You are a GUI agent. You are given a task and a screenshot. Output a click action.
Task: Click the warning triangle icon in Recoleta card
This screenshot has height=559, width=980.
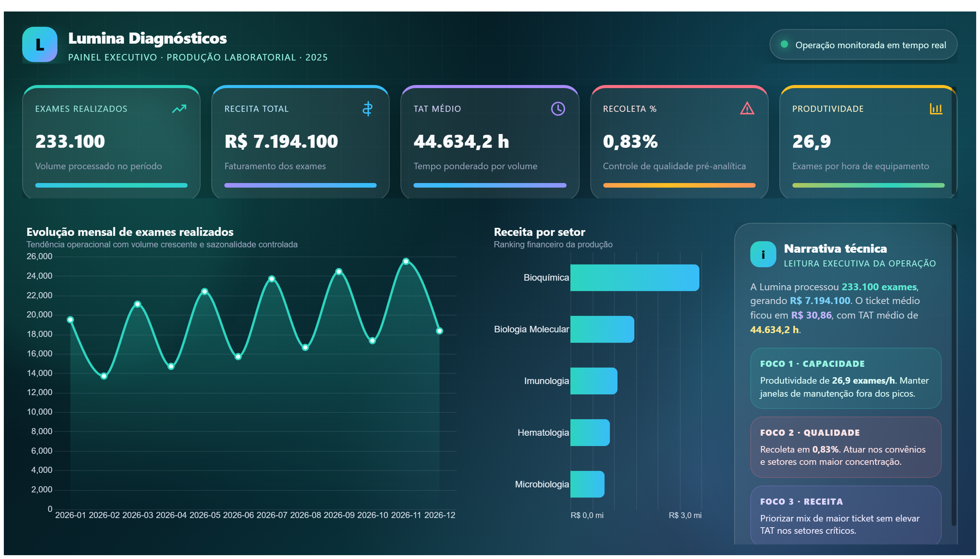click(746, 108)
